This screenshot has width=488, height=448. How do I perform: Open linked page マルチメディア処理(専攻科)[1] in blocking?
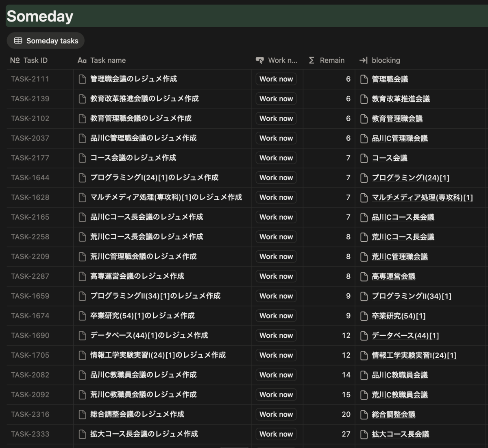coord(422,198)
